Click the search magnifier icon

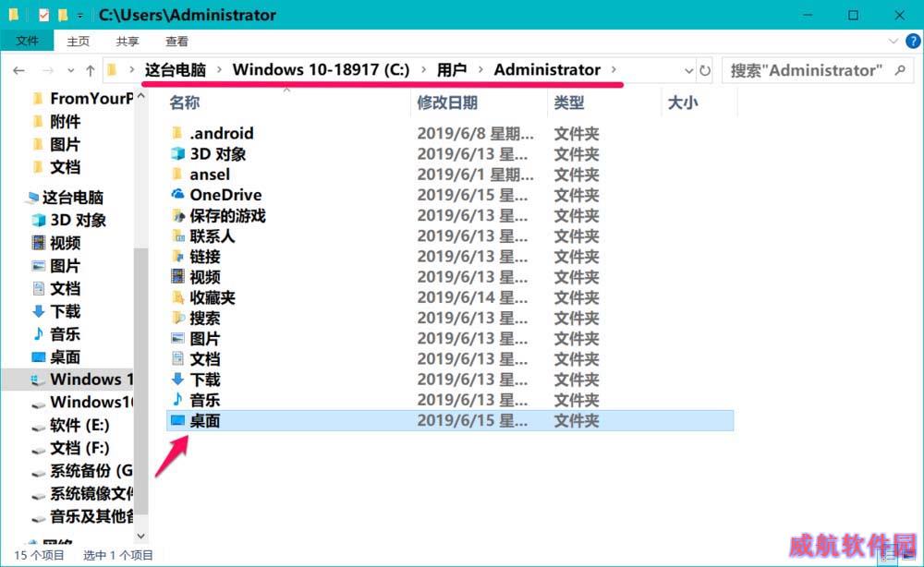(900, 71)
